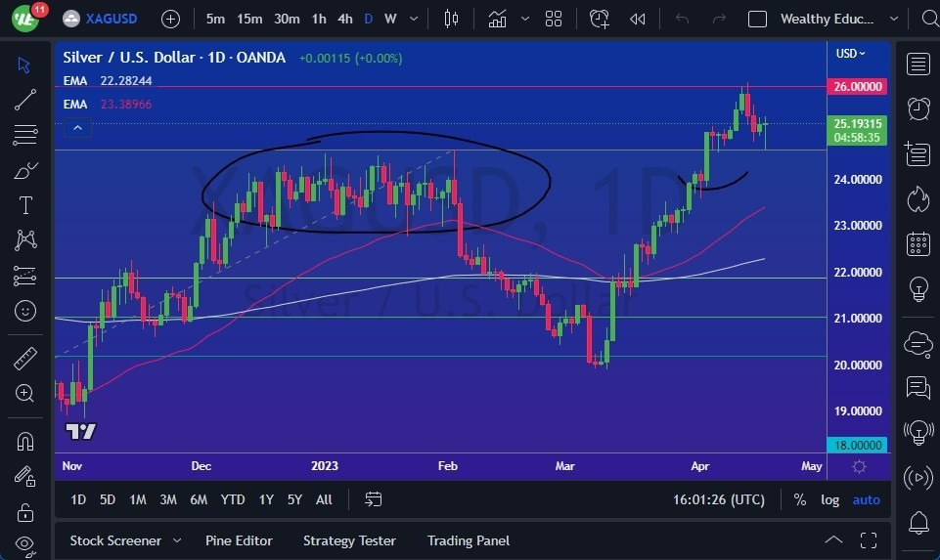Open the hotlists flame panel
The width and height of the screenshot is (940, 560).
[918, 198]
